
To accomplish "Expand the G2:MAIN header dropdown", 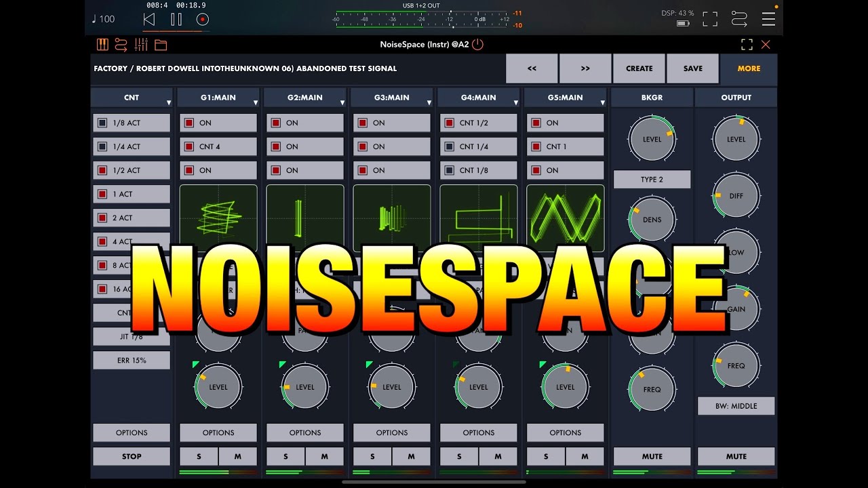I will click(342, 103).
